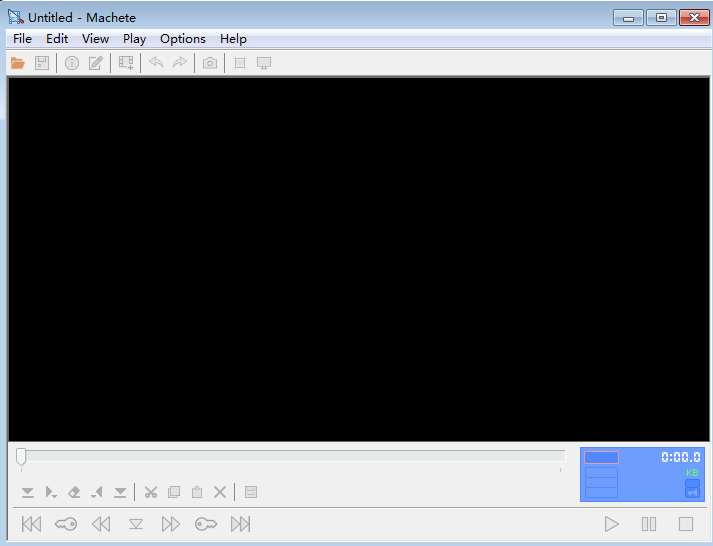Click the filmstrip stream-insert icon
Viewport: 713px width, 546px height.
126,63
